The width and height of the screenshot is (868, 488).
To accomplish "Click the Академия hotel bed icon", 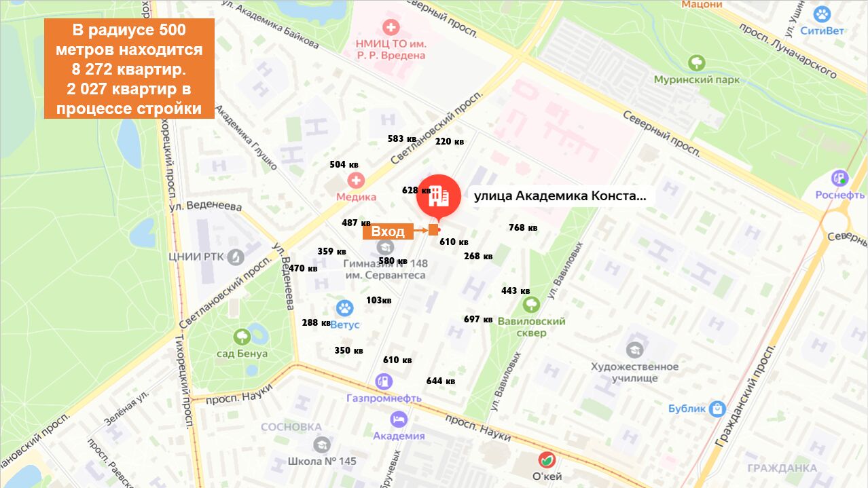I will coord(399,419).
